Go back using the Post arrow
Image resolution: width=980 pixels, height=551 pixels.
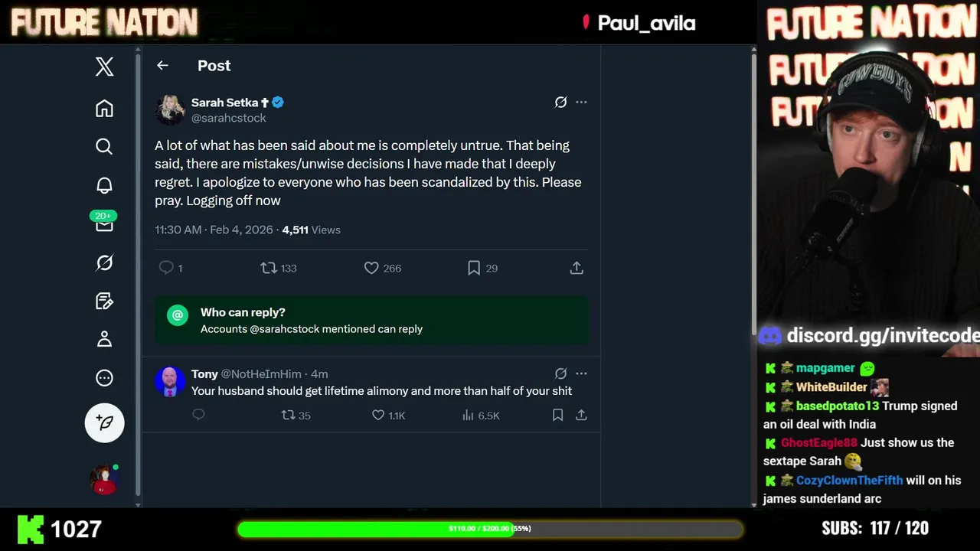tap(162, 66)
